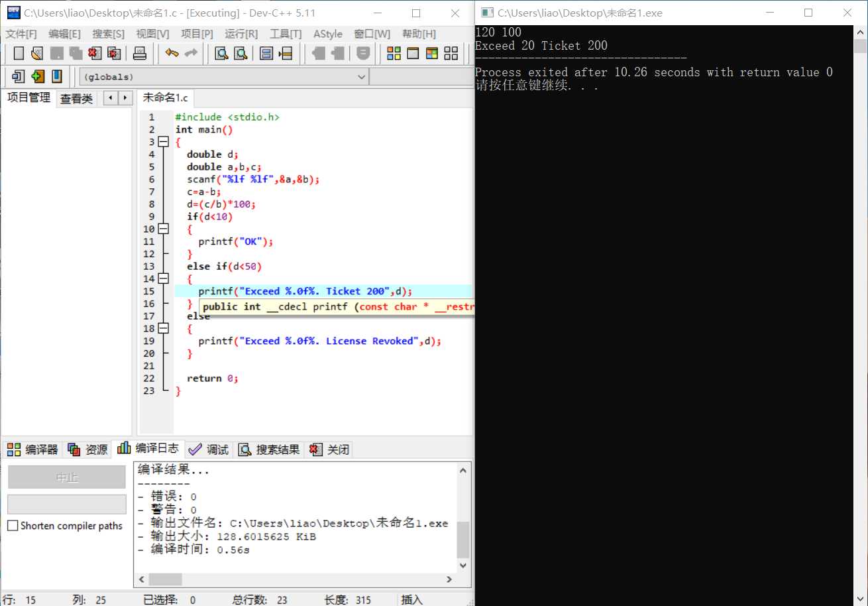Click console window scroll-down arrow
This screenshot has height=606, width=868.
(x=860, y=599)
